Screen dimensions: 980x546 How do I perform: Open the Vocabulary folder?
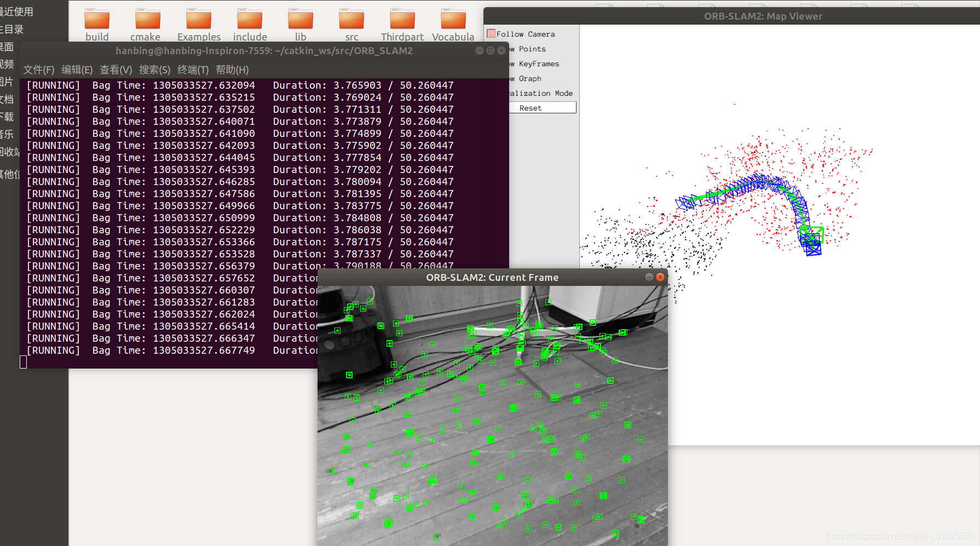tap(453, 25)
